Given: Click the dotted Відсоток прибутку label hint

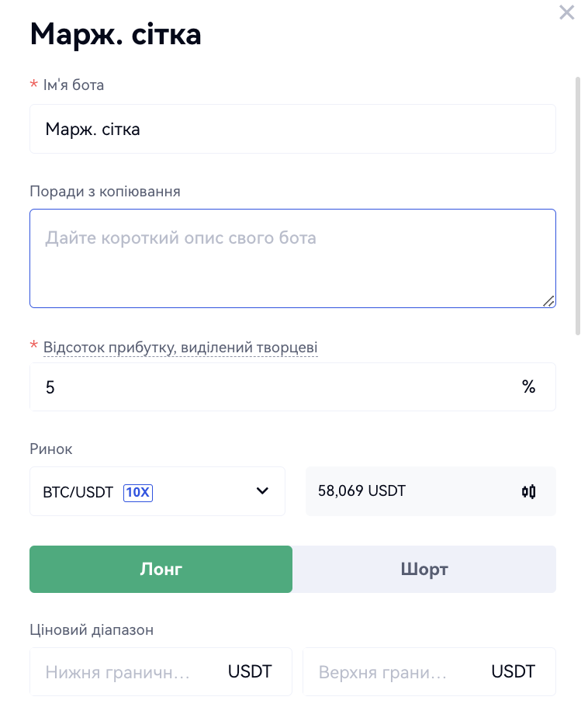Looking at the screenshot, I should tap(180, 348).
